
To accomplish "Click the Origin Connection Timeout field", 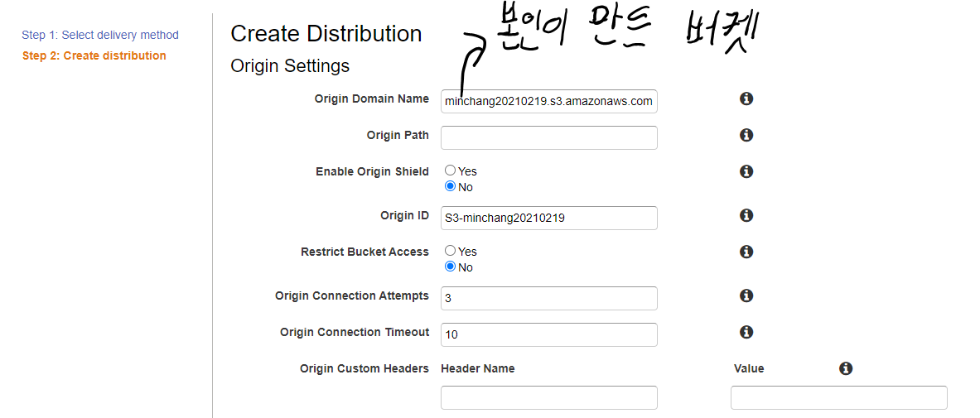I will point(548,334).
